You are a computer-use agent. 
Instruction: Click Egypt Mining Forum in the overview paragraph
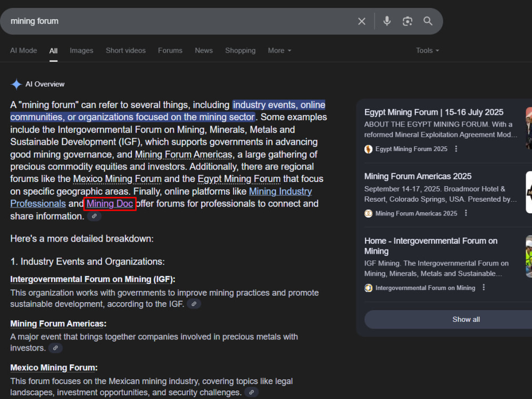point(239,179)
